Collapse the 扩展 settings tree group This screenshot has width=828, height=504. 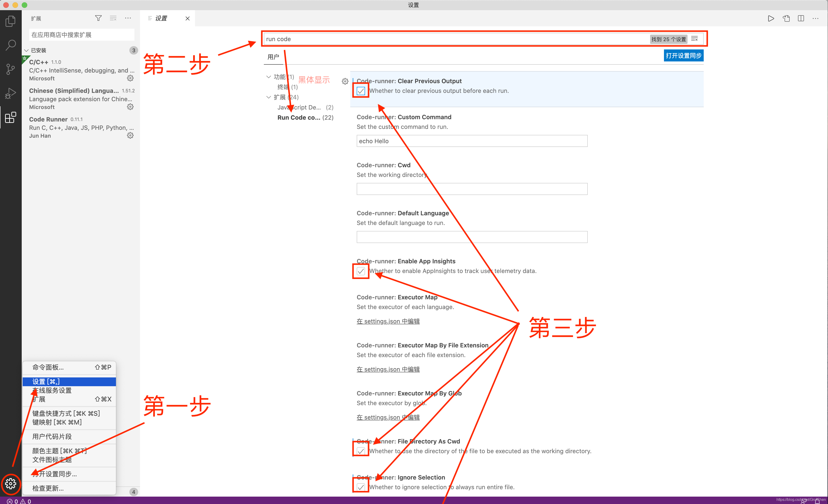(x=268, y=97)
